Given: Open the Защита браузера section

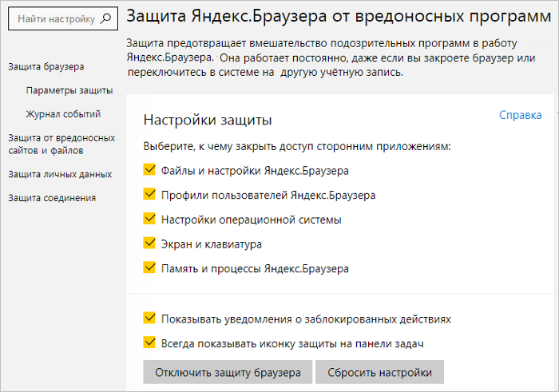Looking at the screenshot, I should [x=46, y=66].
